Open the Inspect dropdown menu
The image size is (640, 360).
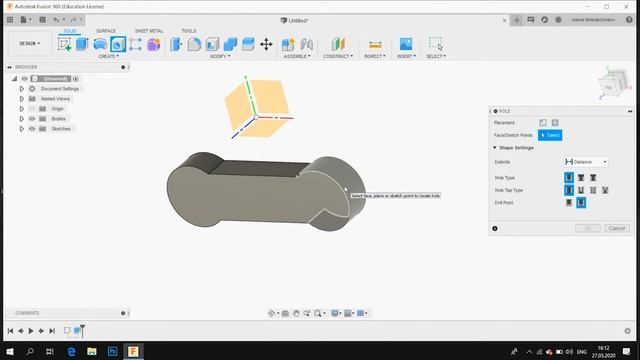(375, 56)
